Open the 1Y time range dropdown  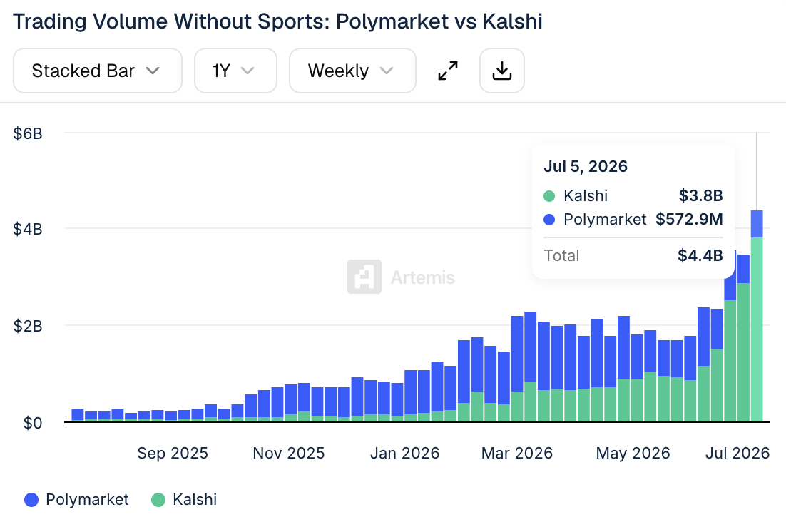coord(235,71)
